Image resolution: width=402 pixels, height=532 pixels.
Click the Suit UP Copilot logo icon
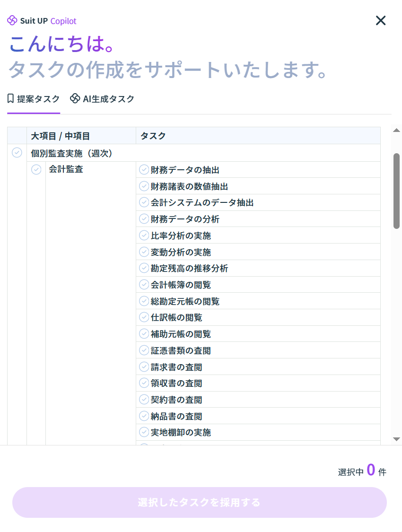point(12,20)
